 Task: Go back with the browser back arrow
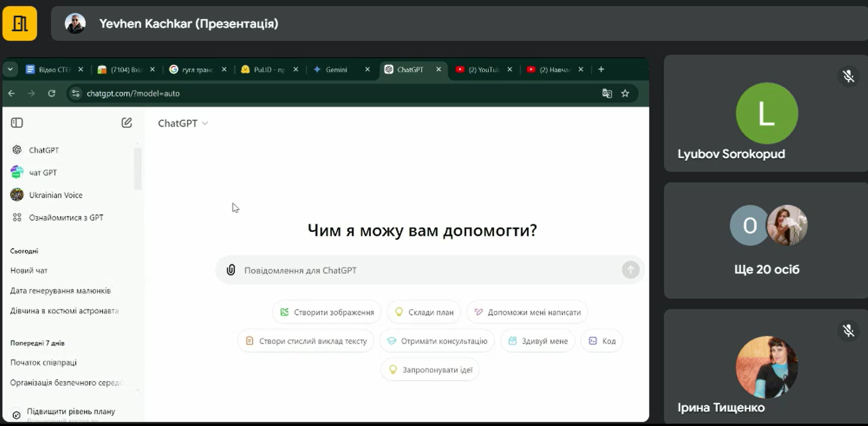pos(11,93)
